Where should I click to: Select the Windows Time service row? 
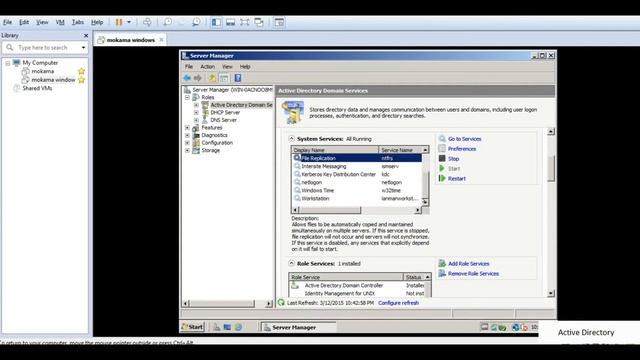click(x=358, y=191)
